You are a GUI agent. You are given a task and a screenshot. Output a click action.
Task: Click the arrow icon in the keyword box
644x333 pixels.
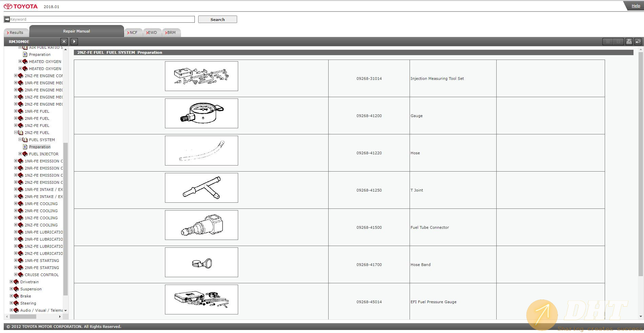(x=7, y=19)
